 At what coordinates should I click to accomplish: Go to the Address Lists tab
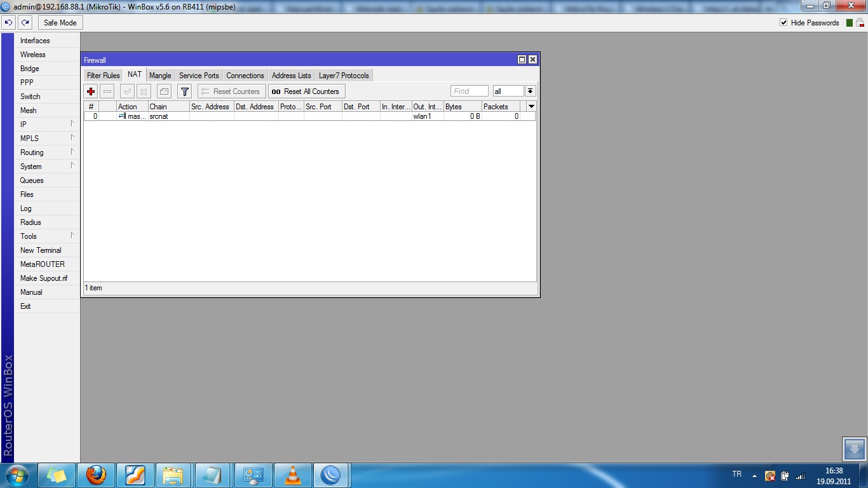point(292,75)
